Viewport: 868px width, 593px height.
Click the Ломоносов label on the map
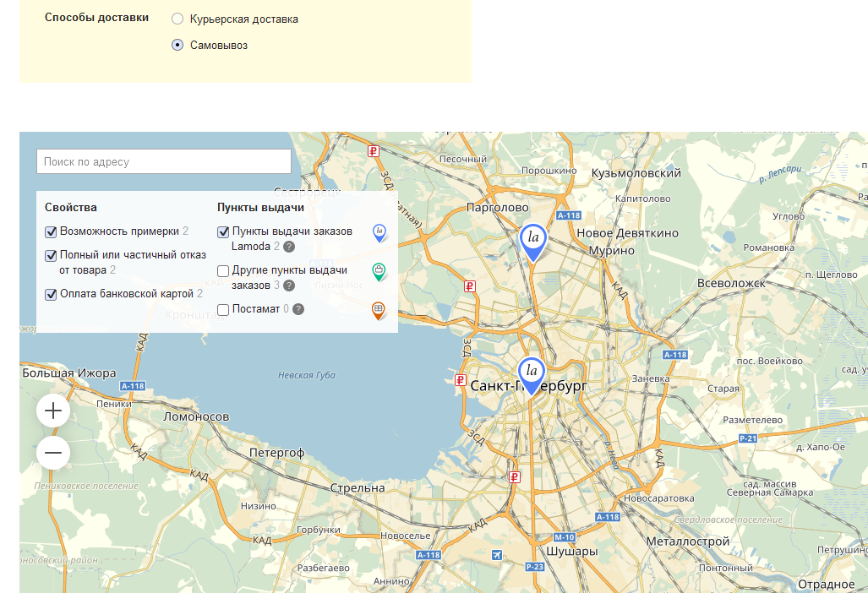[196, 416]
